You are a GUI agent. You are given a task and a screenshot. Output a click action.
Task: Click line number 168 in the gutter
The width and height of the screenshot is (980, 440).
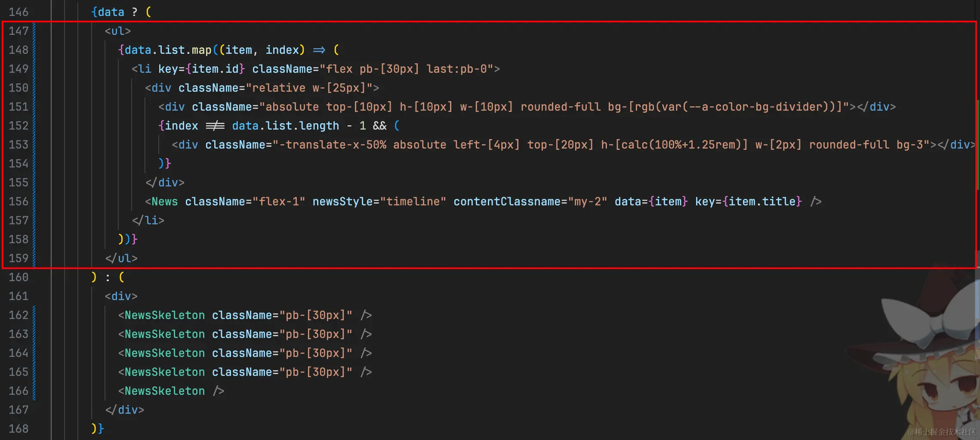(18, 429)
